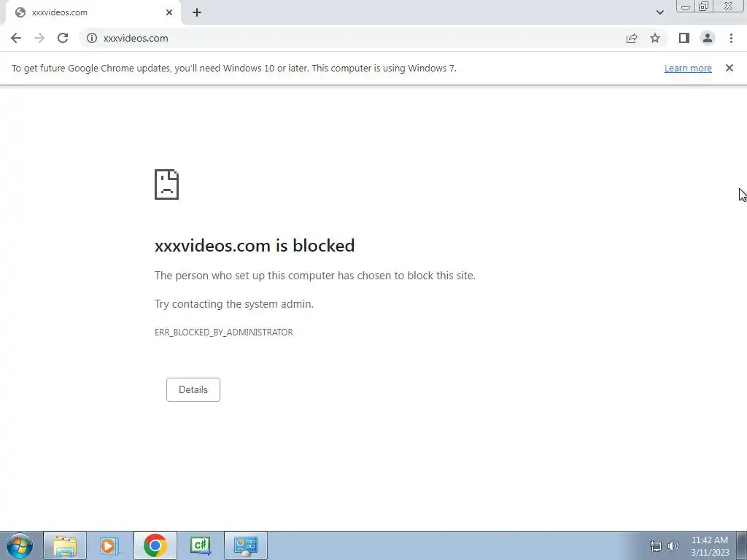
Task: Open the volume speaker tray icon
Action: pyautogui.click(x=673, y=546)
